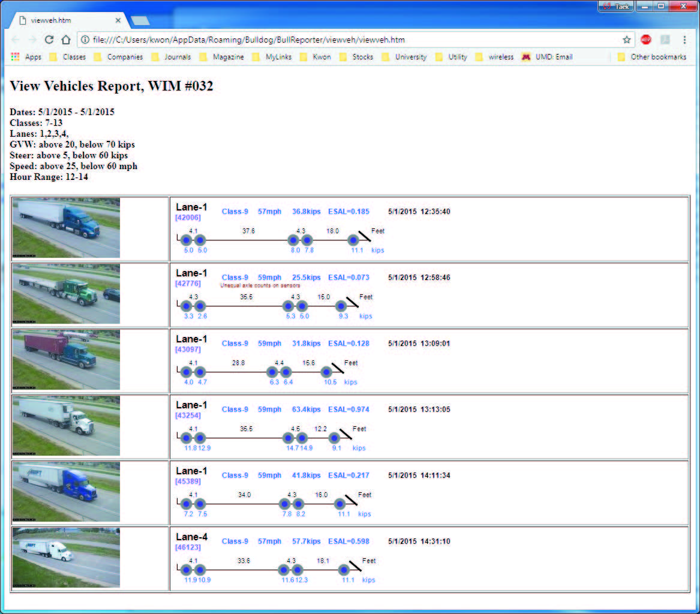
Task: Bookmark this page with the star icon
Action: click(627, 40)
